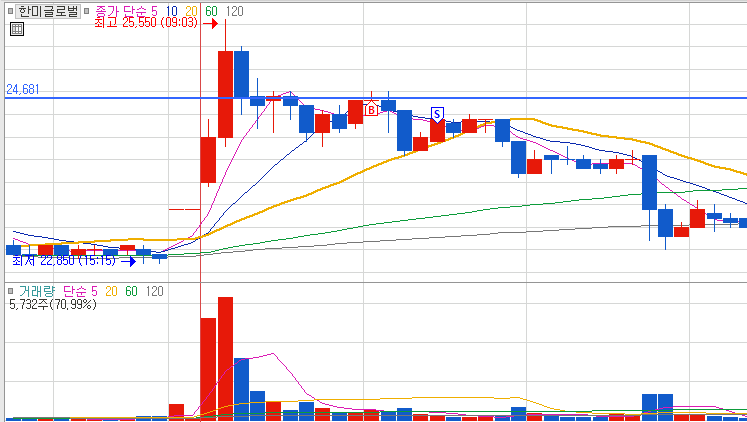Screen dimensions: 747x422
Task: Click the 24,681 horizontal line price label
Action: point(23,89)
